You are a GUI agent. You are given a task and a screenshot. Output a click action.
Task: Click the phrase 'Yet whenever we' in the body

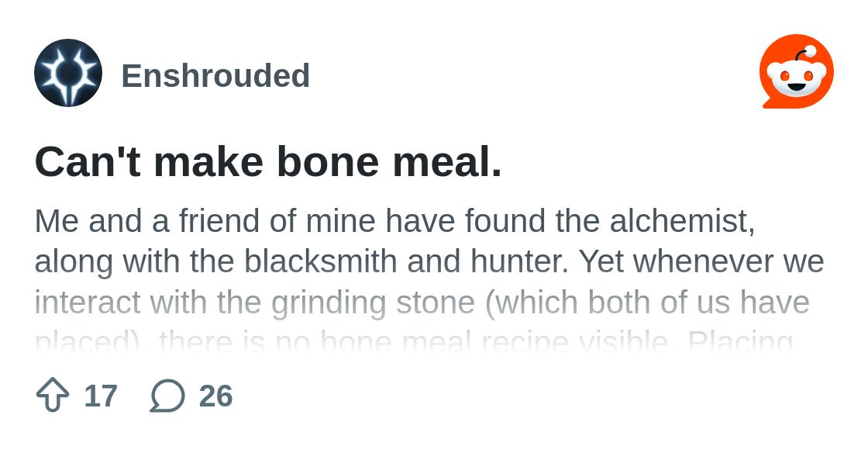pyautogui.click(x=701, y=261)
